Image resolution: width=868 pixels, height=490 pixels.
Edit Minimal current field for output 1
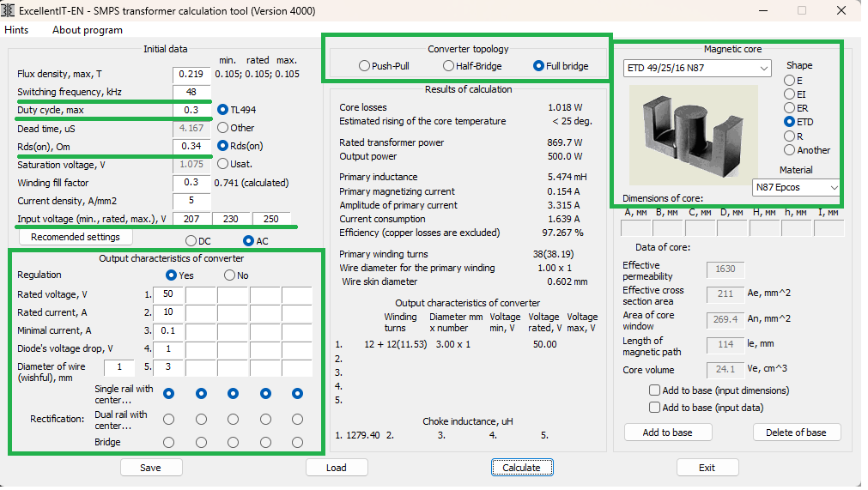168,330
